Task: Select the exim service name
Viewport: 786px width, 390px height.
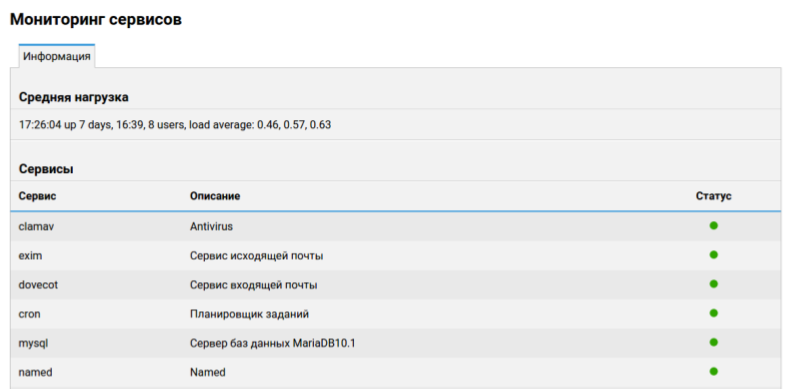Action: [x=30, y=256]
